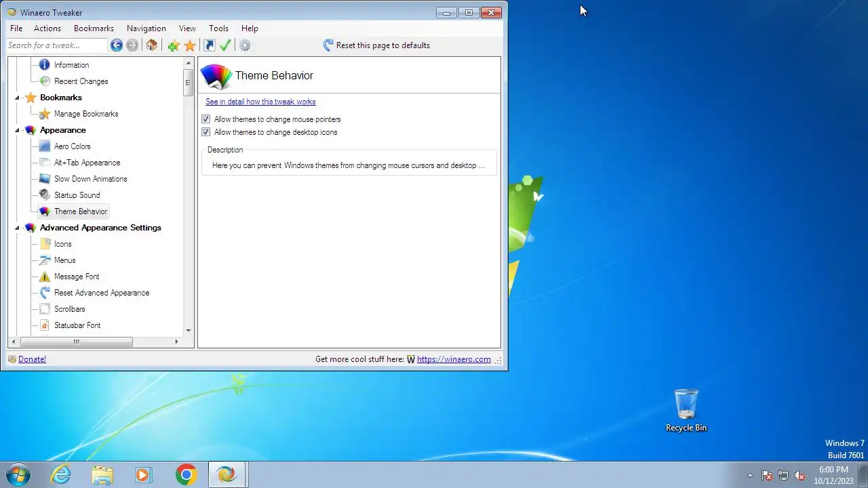Open Windows Media Player from the taskbar
The image size is (868, 488).
tap(143, 474)
